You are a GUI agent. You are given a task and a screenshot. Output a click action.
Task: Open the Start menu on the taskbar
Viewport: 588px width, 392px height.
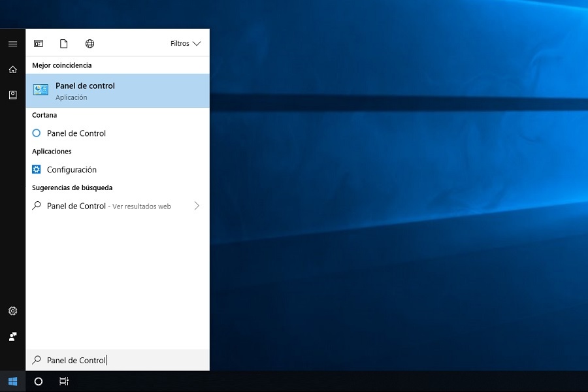(x=12, y=382)
